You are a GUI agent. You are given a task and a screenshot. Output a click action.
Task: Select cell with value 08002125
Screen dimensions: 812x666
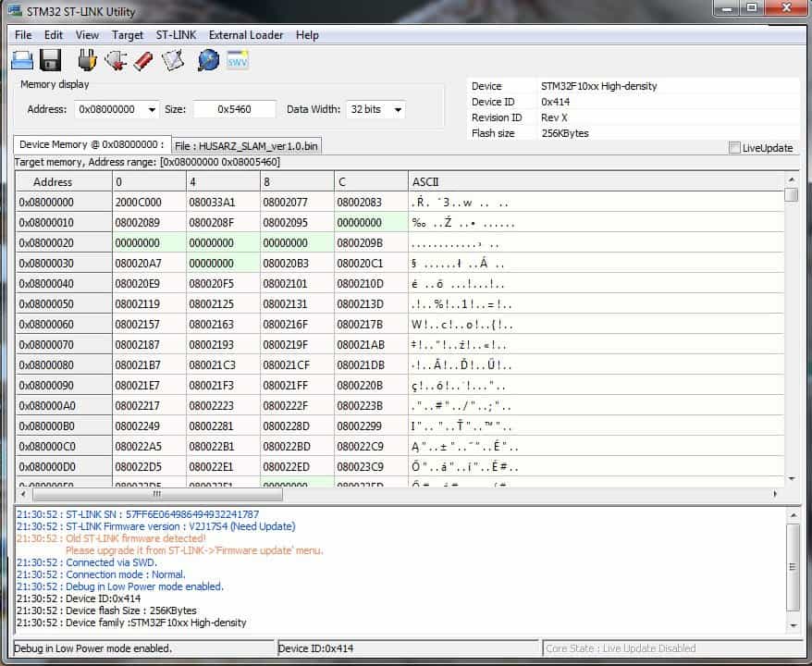tap(223, 304)
